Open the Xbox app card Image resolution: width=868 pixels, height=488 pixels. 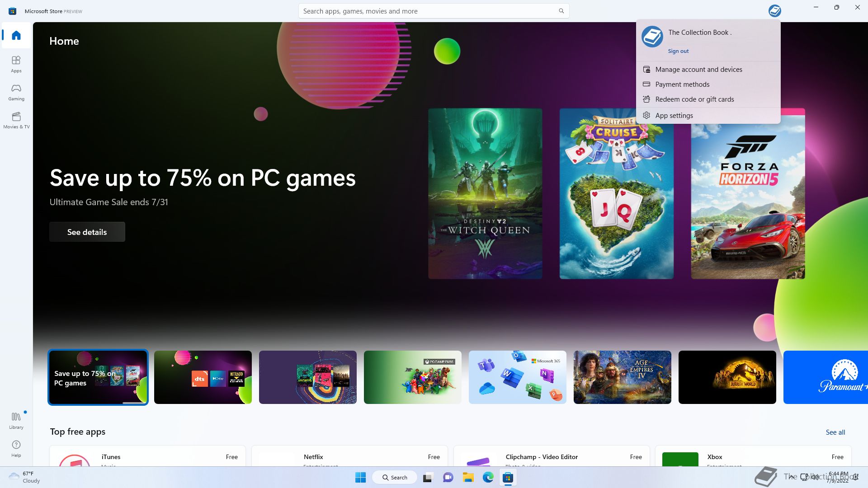tap(753, 456)
